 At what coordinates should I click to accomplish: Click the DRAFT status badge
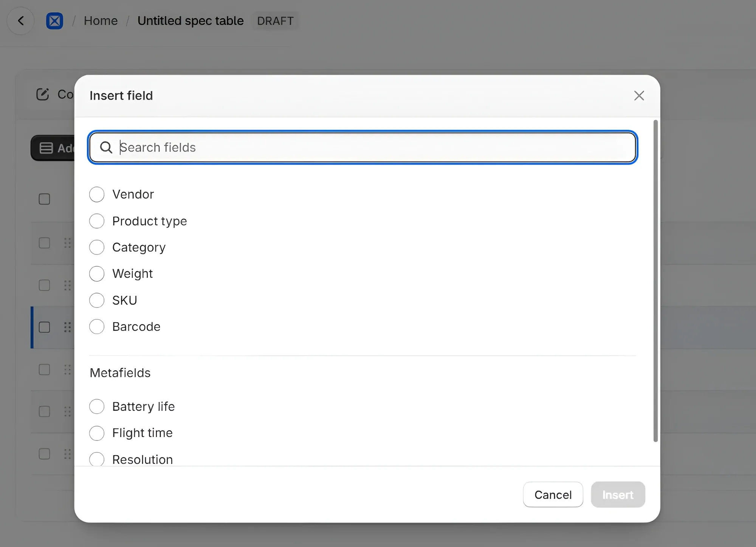pos(275,21)
